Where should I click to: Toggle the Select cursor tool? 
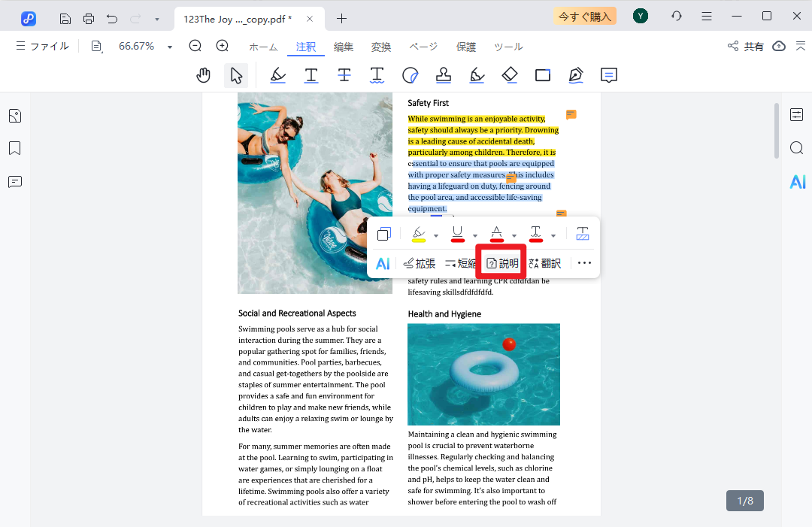pyautogui.click(x=236, y=75)
